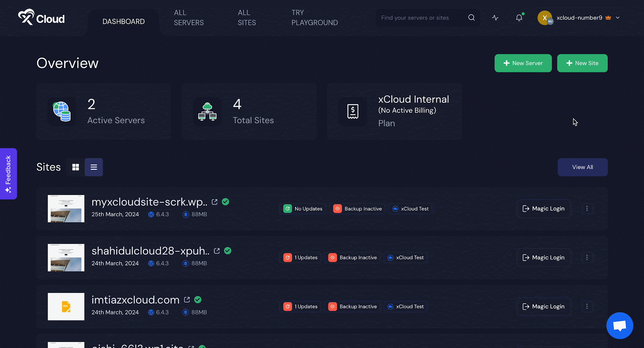Open the All Sites tab

(247, 18)
